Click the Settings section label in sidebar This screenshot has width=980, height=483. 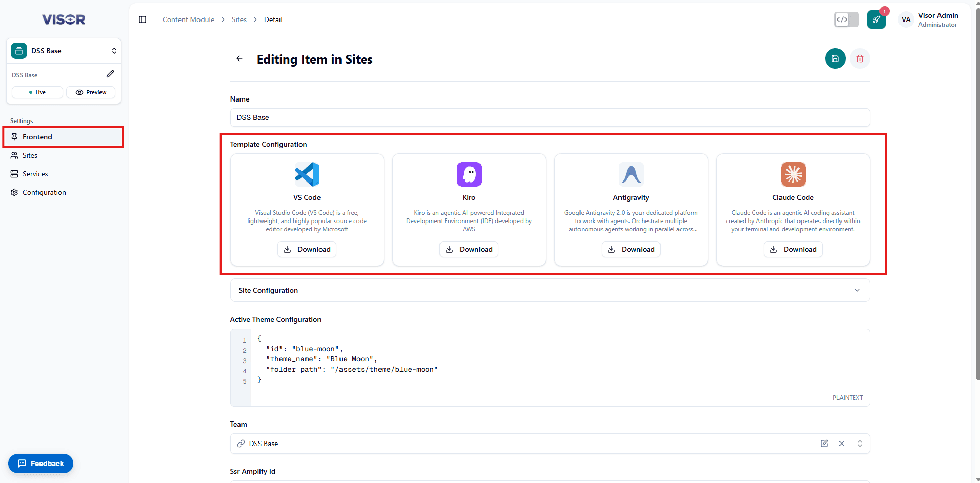(22, 121)
